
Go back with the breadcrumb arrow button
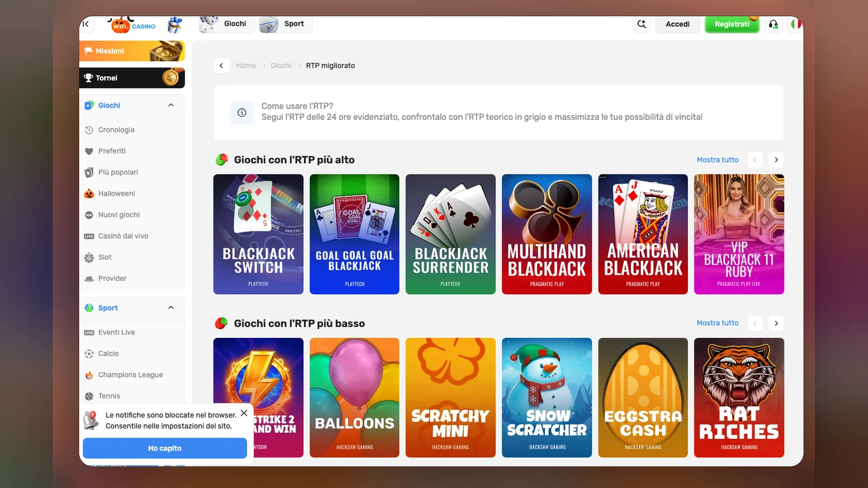pos(221,66)
